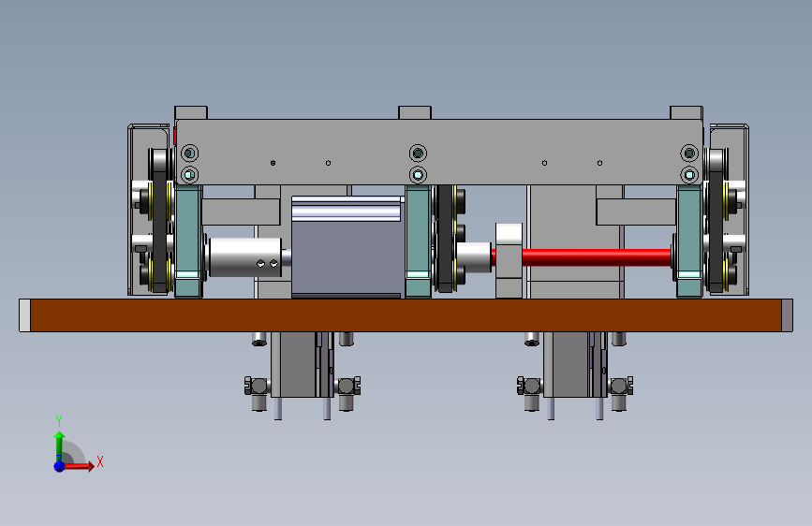Select the black pulley wheel on the far left
Viewport: 812px width, 526px height.
[159, 221]
